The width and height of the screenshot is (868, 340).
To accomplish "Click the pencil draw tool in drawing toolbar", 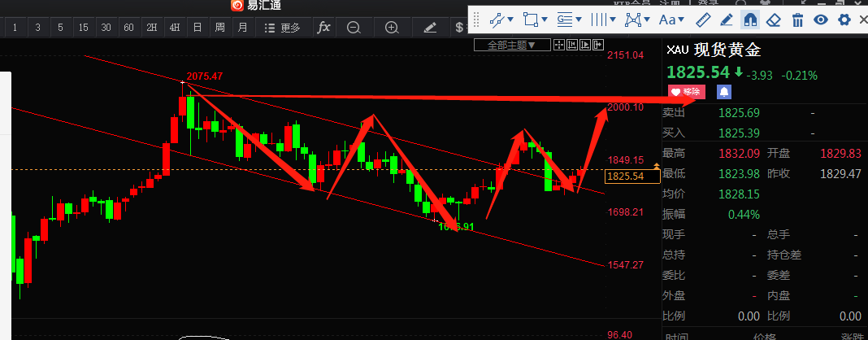I will [727, 19].
